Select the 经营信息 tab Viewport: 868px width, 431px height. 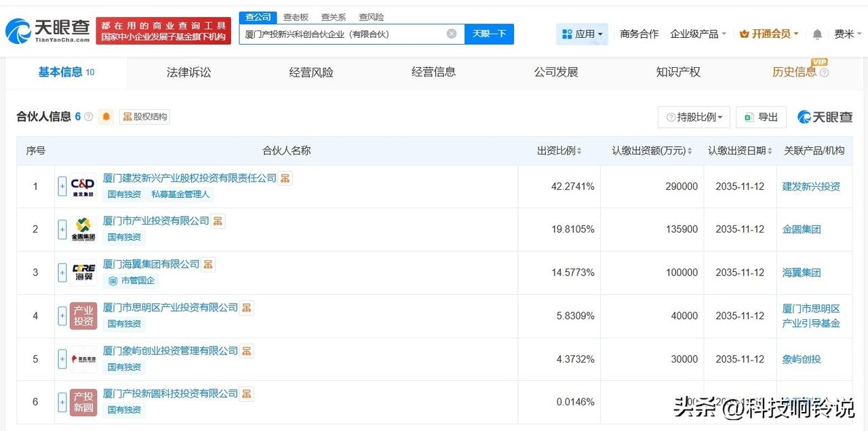pyautogui.click(x=434, y=73)
